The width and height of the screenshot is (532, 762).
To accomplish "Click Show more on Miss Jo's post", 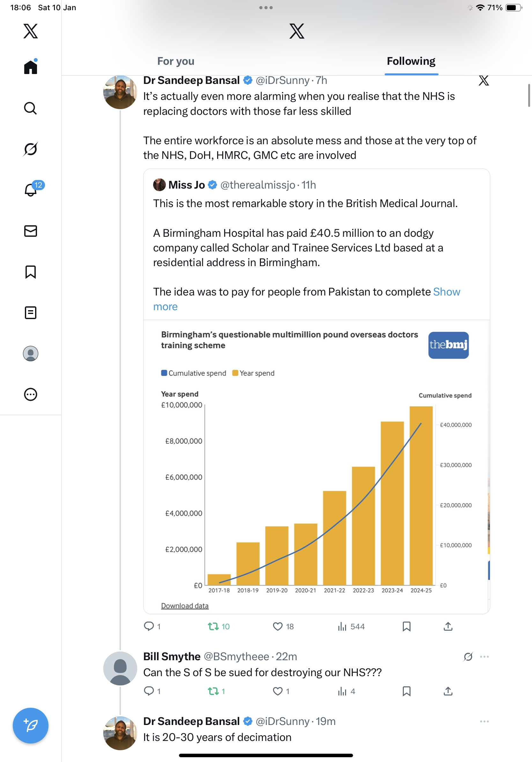I will tap(447, 292).
